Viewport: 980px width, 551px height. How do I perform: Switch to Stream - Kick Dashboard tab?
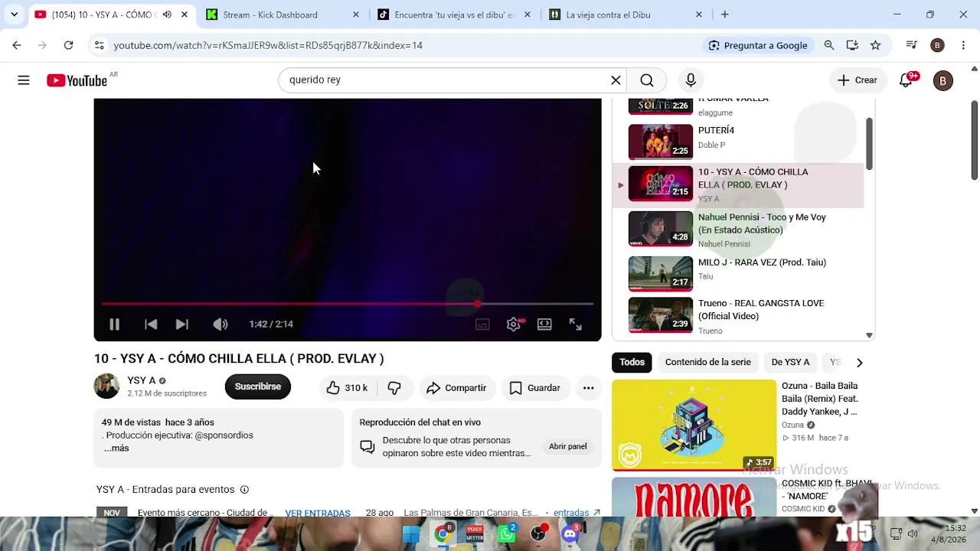(283, 15)
